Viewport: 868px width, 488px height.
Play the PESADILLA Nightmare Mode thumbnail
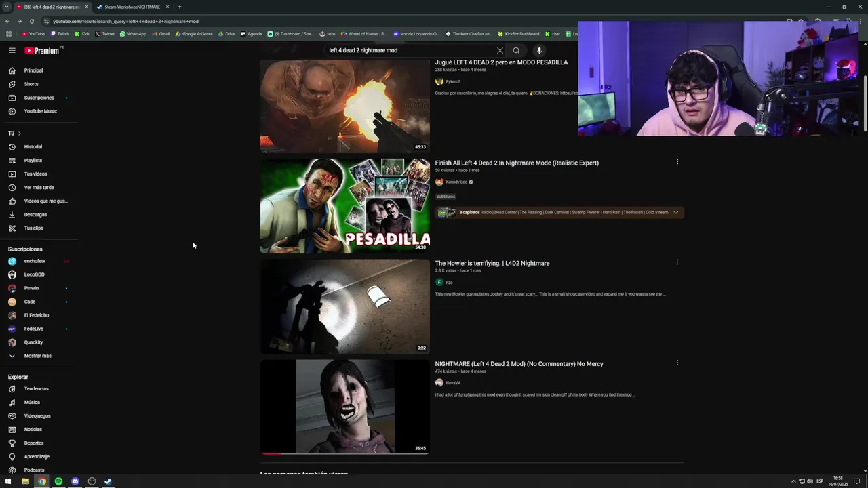click(344, 205)
